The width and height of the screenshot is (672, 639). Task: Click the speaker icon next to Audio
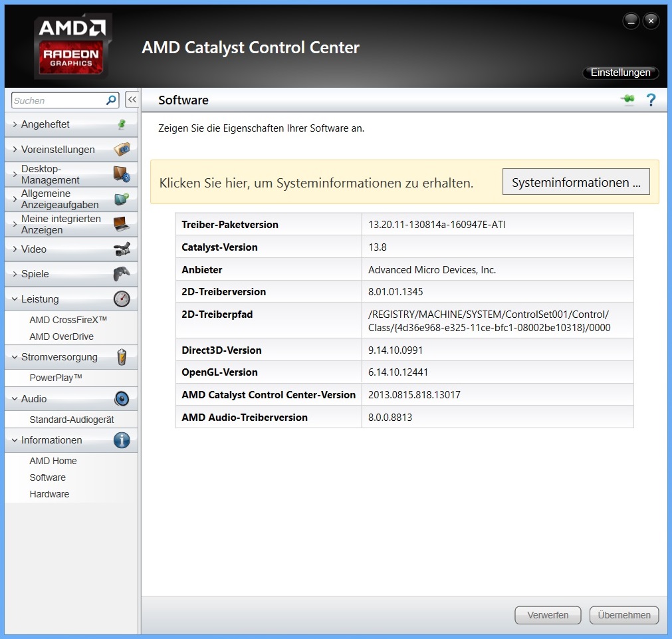(122, 399)
